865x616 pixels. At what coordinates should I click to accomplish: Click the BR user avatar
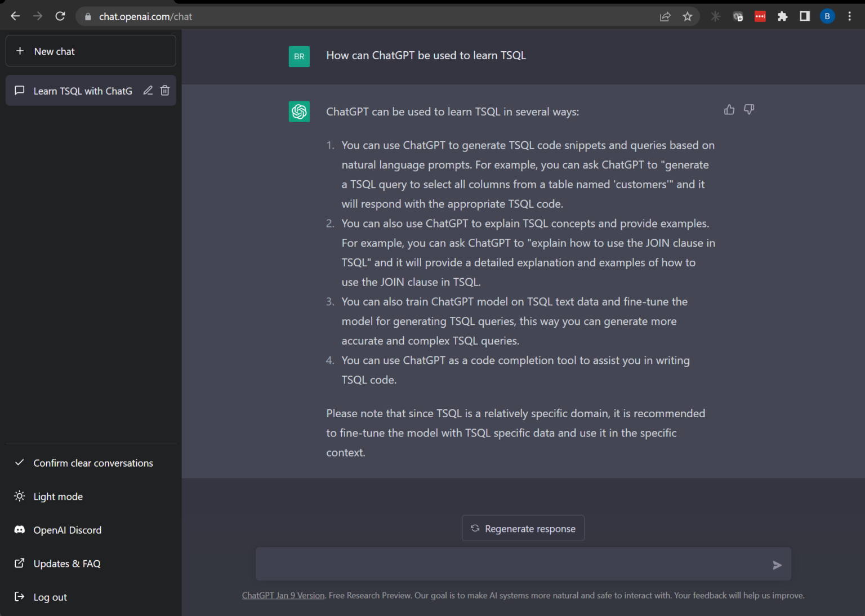[x=299, y=56]
